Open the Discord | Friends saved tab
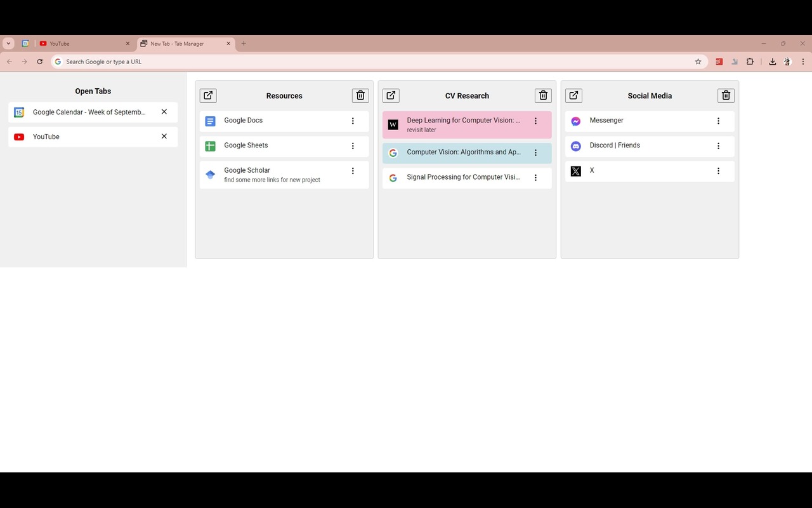This screenshot has height=508, width=812. 650,146
